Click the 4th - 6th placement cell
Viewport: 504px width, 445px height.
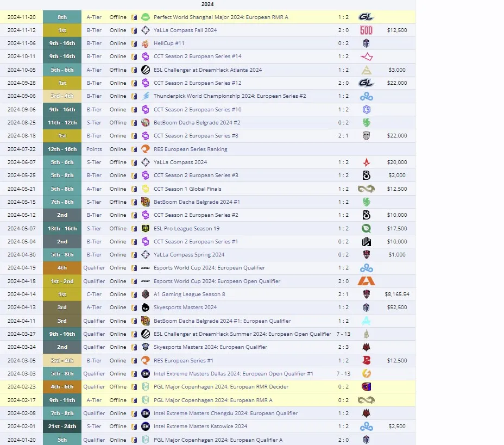tap(62, 387)
